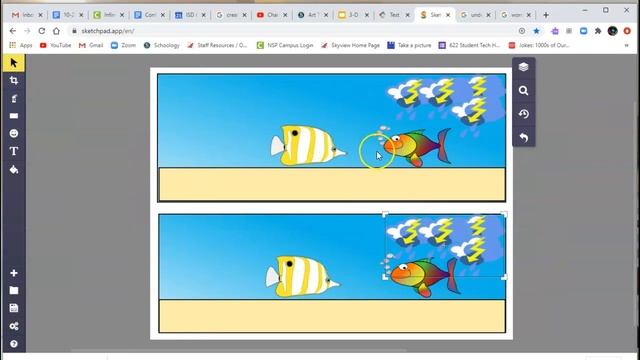Show more bookmarks overflow chevron
This screenshot has height=360, width=640.
(x=627, y=45)
